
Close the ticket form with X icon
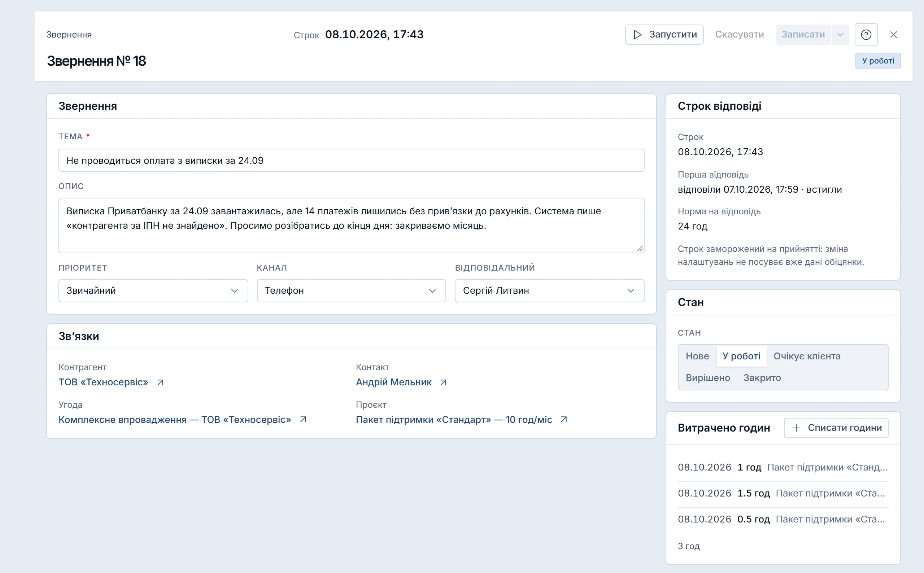click(x=893, y=35)
